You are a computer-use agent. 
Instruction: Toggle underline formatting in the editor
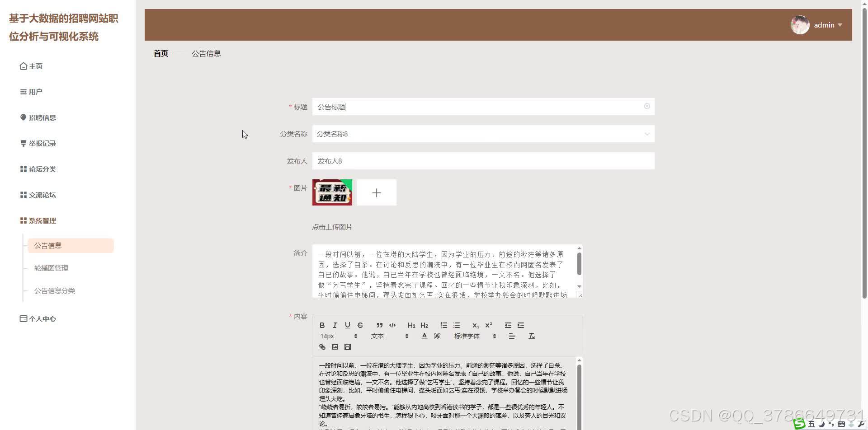point(347,325)
